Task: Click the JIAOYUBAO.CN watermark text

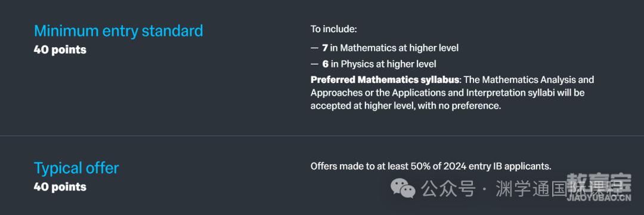Action: [x=599, y=198]
